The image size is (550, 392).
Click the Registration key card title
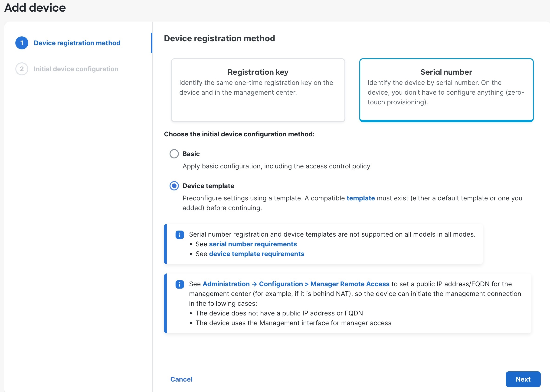coord(258,72)
